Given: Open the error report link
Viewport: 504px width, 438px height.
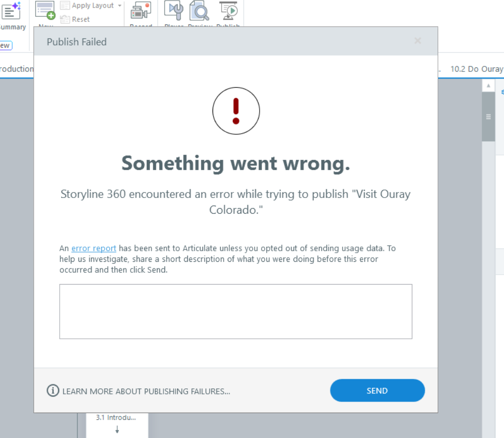Looking at the screenshot, I should click(x=94, y=248).
